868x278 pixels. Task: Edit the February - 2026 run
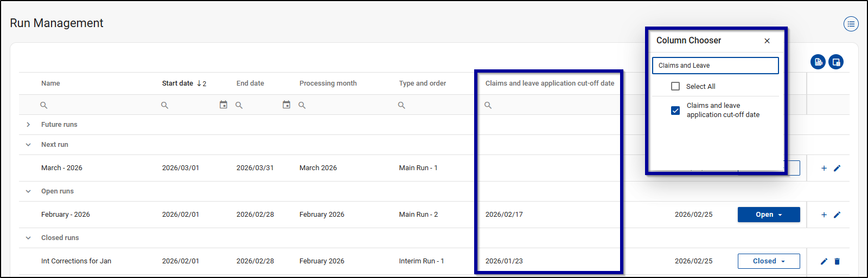pos(837,215)
